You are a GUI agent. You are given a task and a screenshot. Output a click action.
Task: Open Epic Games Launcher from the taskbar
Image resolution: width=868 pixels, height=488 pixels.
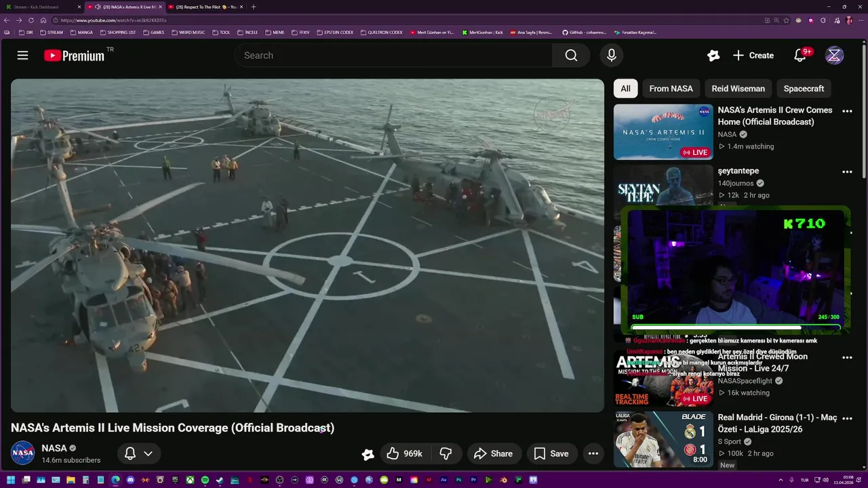coord(175,480)
